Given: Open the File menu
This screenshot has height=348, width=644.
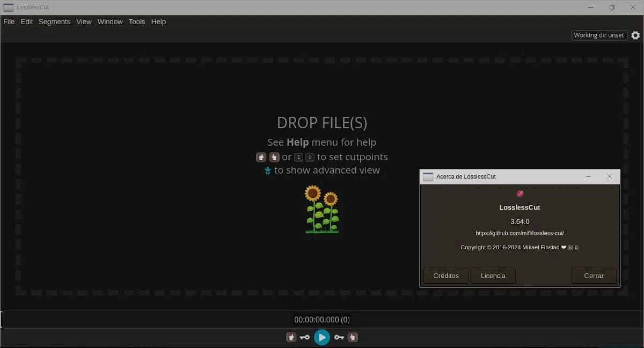Looking at the screenshot, I should [9, 22].
